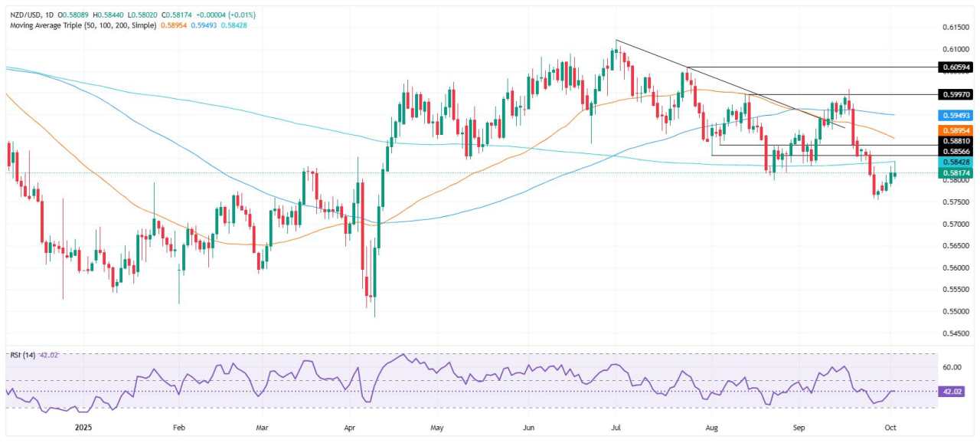The width and height of the screenshot is (980, 443).
Task: Select the teal 200-SMA value 0.58428 in legend
Action: [232, 24]
